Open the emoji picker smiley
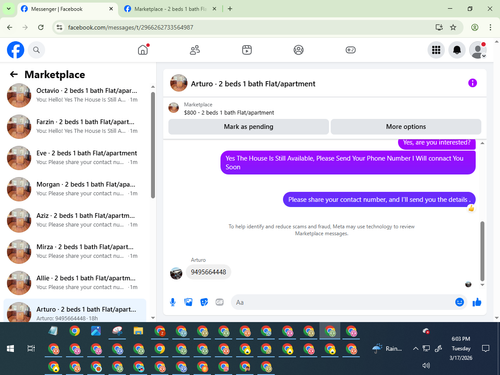Screen dimensions: 500x375 tap(459, 302)
